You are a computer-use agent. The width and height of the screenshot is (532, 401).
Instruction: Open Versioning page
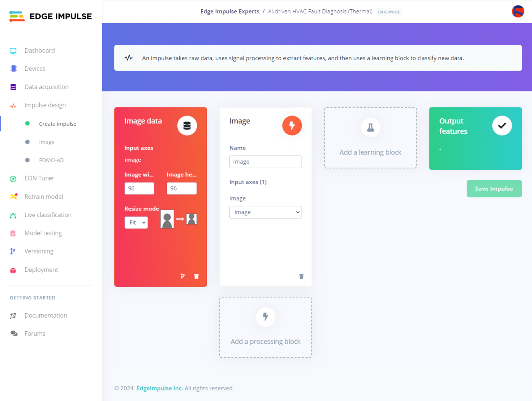(x=39, y=251)
